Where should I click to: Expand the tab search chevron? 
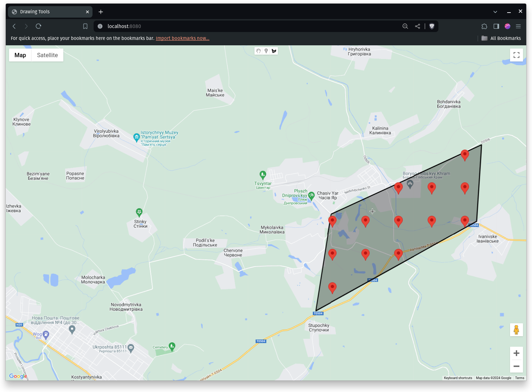click(x=495, y=12)
